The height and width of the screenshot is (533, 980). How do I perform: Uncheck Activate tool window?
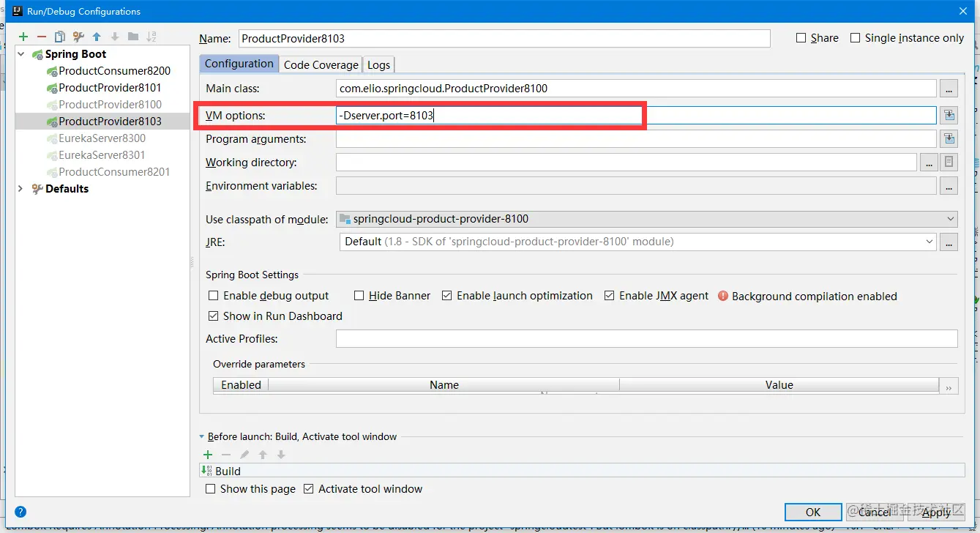pyautogui.click(x=308, y=489)
